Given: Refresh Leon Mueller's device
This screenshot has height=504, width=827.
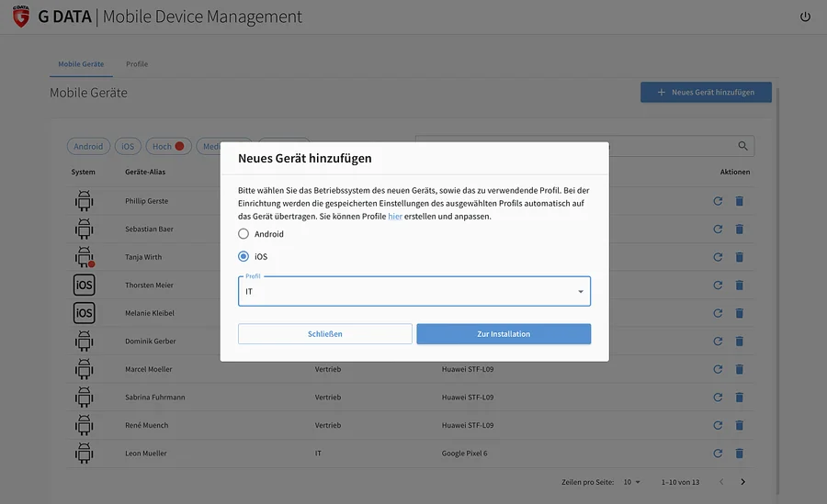Looking at the screenshot, I should coord(718,453).
